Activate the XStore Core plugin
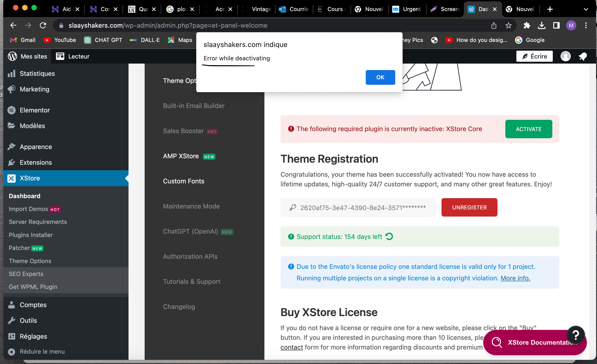This screenshot has width=597, height=364. 528,129
